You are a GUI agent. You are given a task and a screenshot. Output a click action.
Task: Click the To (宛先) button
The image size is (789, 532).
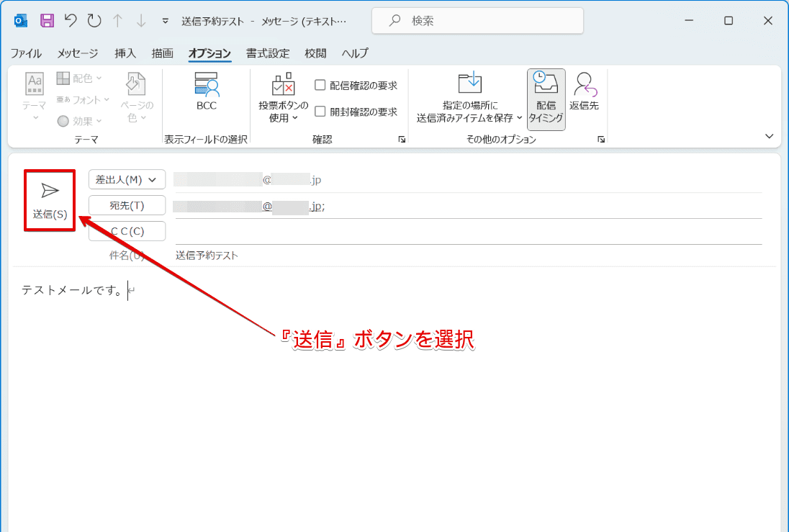(127, 205)
